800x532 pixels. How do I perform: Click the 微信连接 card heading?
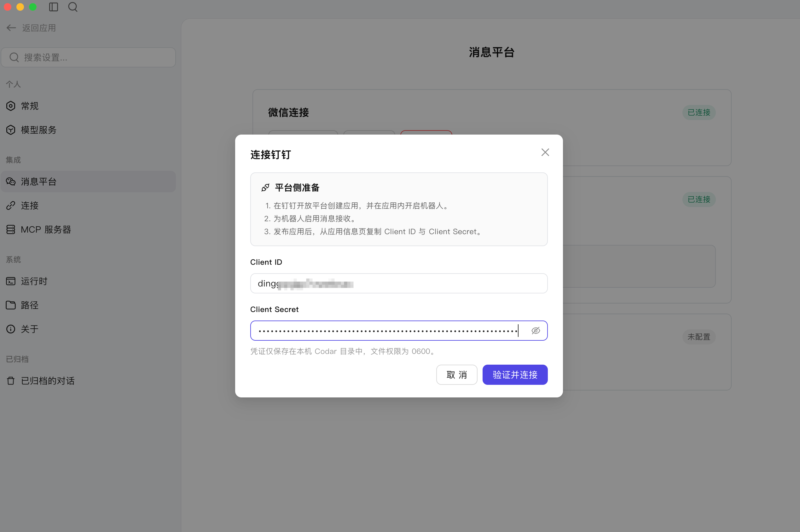pos(288,112)
